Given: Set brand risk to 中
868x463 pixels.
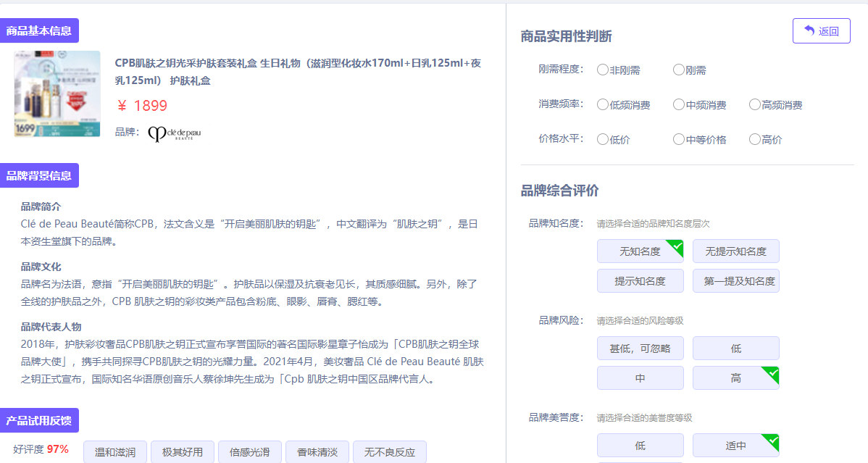Looking at the screenshot, I should (640, 378).
